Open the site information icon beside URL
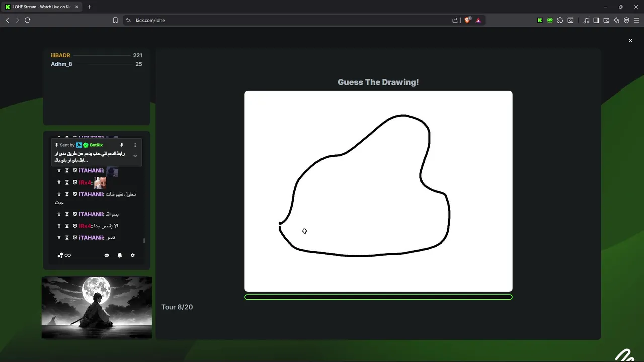Viewport: 644px width, 362px height. 128,20
